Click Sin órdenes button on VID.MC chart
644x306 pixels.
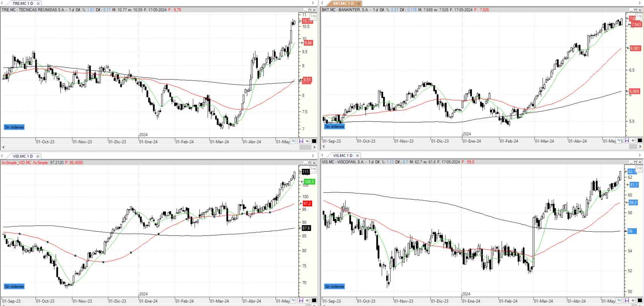(x=14, y=286)
